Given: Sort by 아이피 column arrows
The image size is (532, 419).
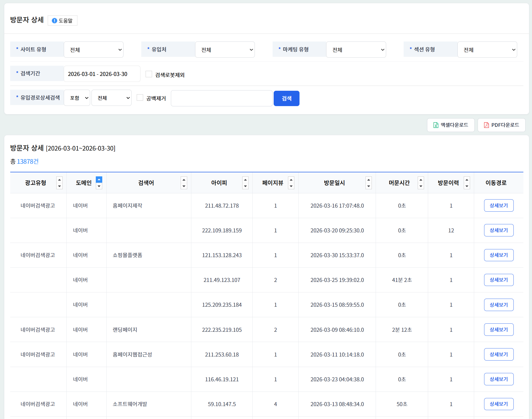Looking at the screenshot, I should [245, 183].
